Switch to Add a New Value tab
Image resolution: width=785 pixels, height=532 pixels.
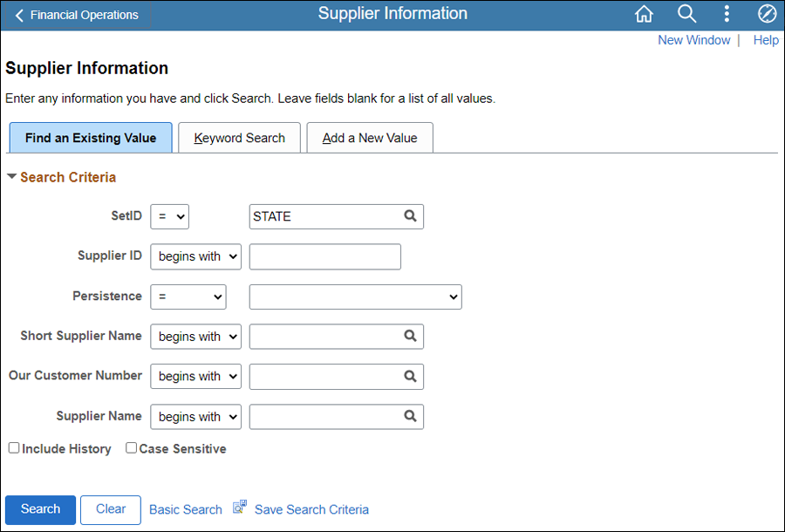click(x=370, y=138)
